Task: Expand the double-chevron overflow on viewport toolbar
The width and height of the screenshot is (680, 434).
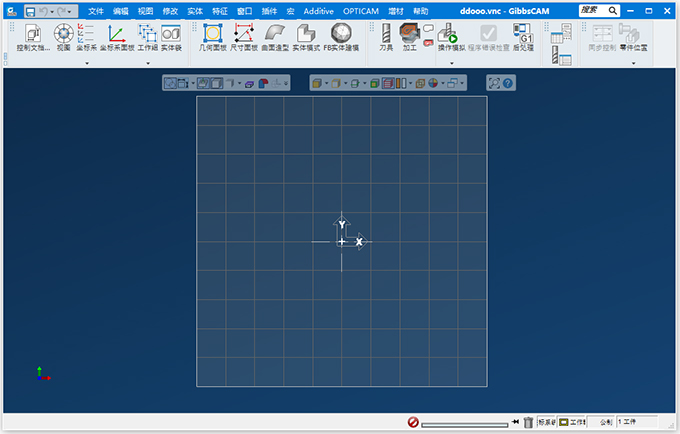Action: tap(286, 83)
